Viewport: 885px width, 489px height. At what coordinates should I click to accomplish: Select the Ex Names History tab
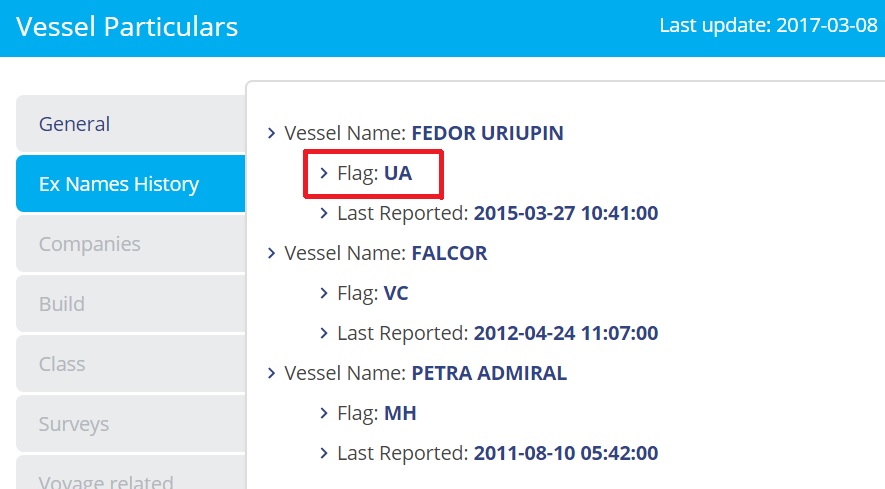click(x=130, y=184)
